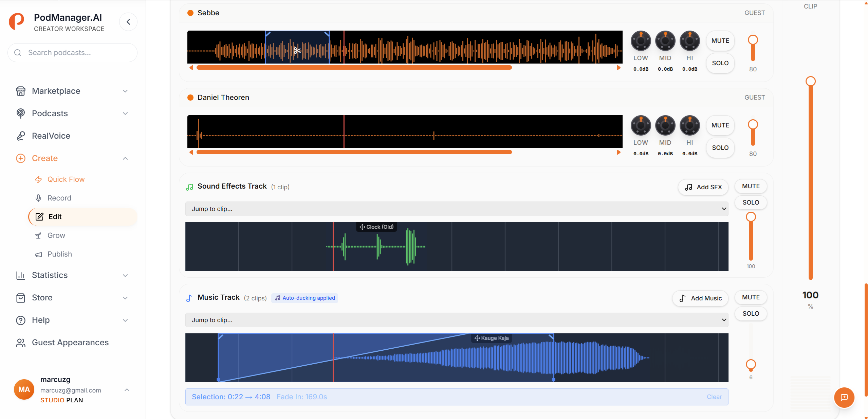This screenshot has width=868, height=419.
Task: Open the Publish menu item
Action: pyautogui.click(x=83, y=254)
